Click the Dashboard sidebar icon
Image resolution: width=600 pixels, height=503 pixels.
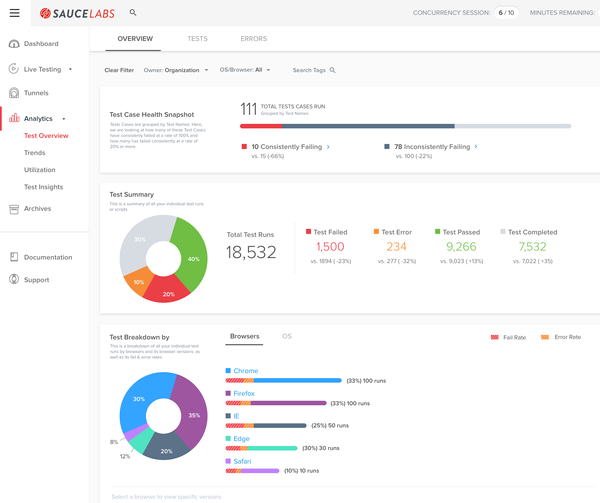tap(14, 44)
